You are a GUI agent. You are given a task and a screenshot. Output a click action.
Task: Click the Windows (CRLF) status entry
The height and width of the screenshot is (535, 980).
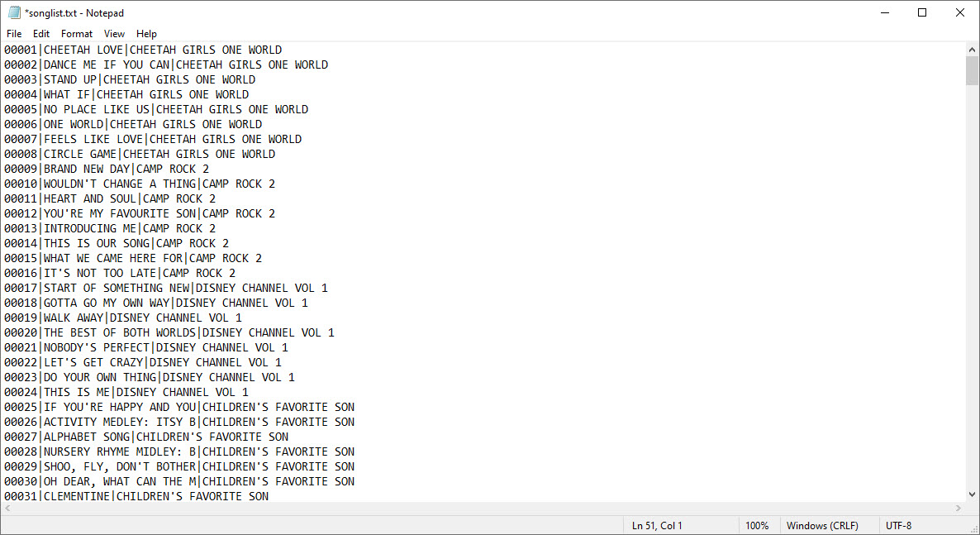tap(822, 526)
